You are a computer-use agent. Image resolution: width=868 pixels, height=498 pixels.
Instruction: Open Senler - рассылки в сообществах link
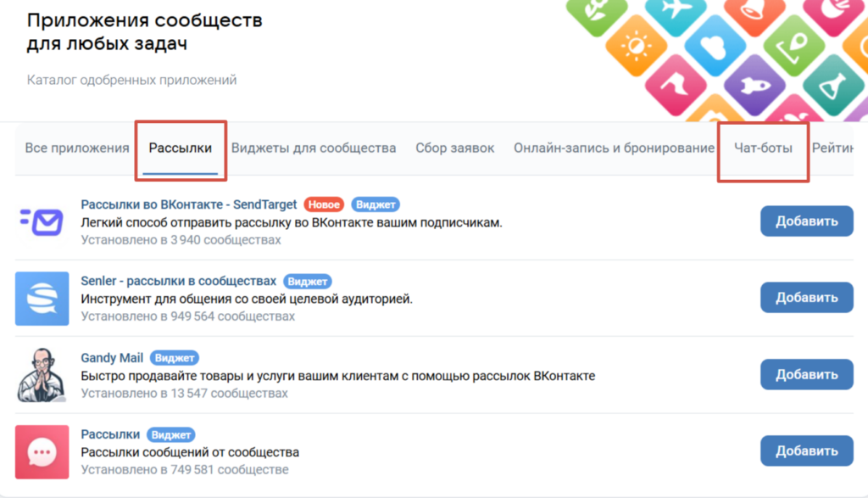pyautogui.click(x=178, y=281)
